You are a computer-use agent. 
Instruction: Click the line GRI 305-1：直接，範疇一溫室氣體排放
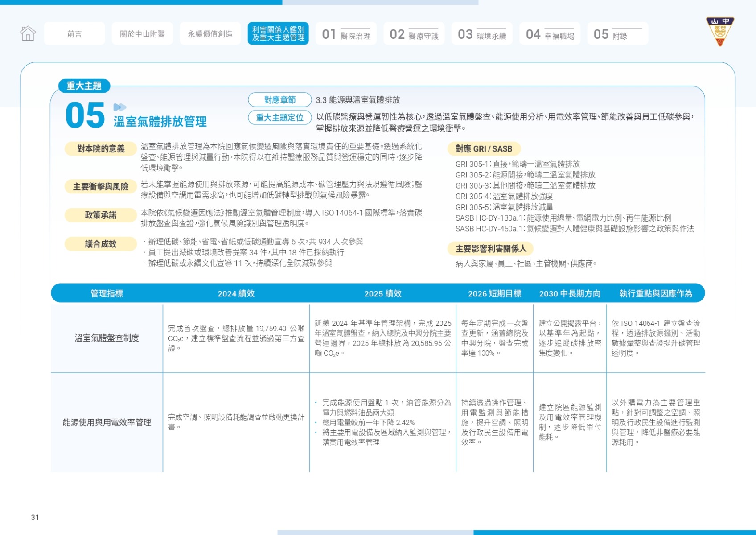tap(518, 164)
